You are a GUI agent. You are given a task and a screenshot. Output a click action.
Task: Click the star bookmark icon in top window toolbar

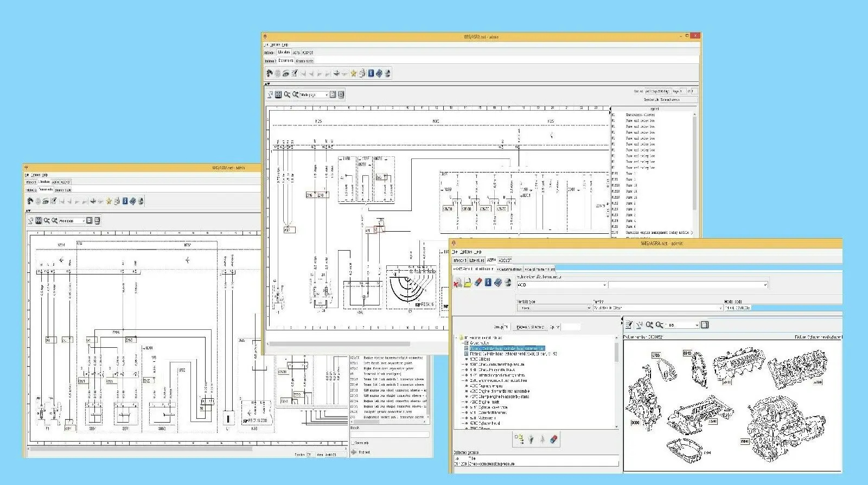point(353,73)
